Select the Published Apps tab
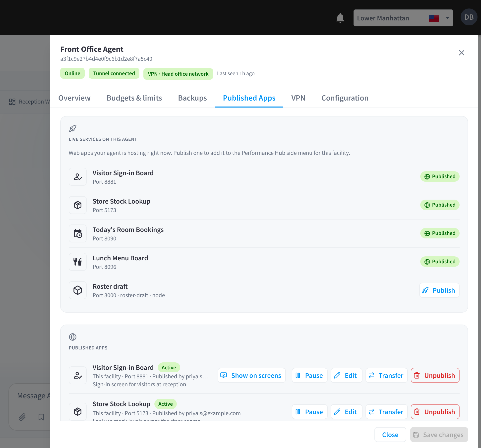 [x=249, y=98]
